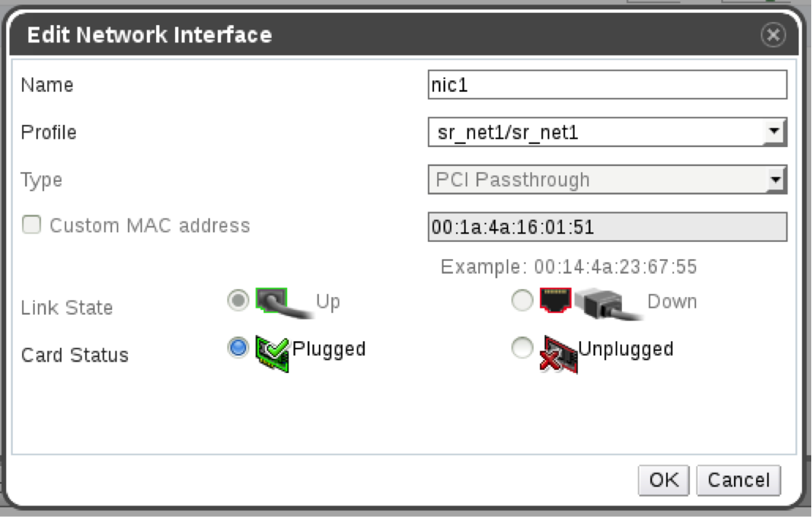This screenshot has width=812, height=517.
Task: Choose the Plugged card status radio button
Action: 239,348
